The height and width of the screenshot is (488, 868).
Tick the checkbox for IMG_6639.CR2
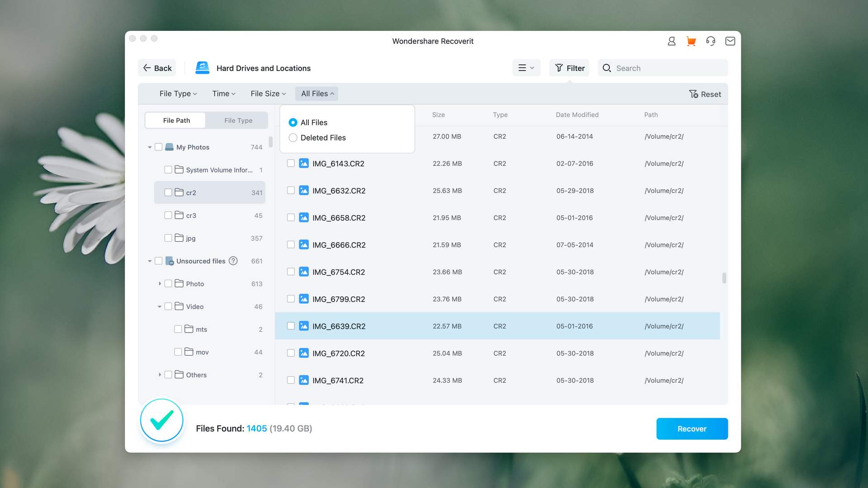coord(291,326)
